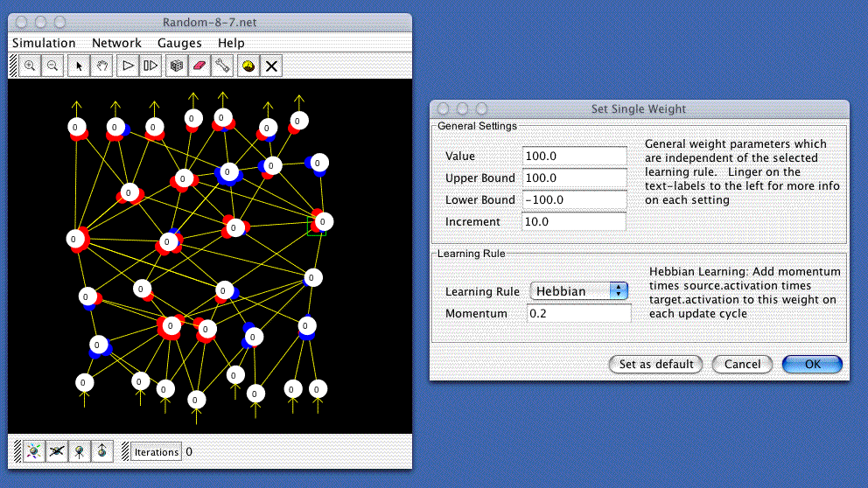Click the crossed-out neuron icon at bottom
The height and width of the screenshot is (488, 868).
[x=57, y=451]
